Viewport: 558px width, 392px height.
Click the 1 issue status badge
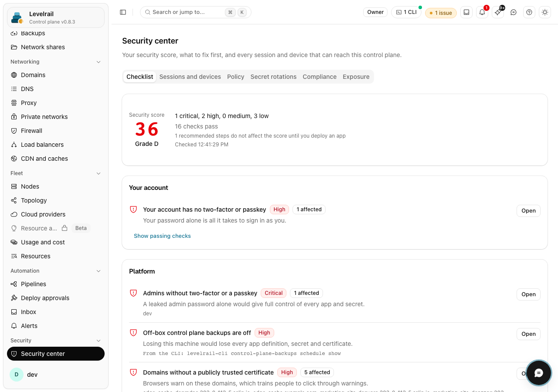[x=441, y=13]
